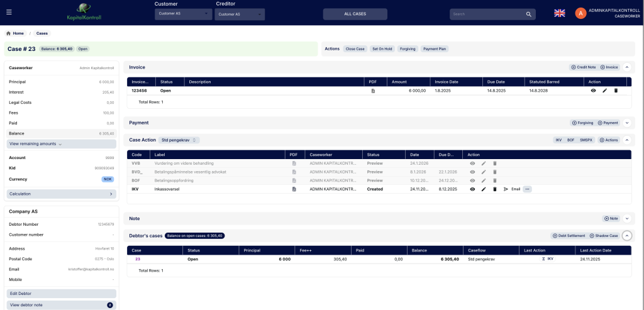Click the Payment Plan button

click(434, 49)
